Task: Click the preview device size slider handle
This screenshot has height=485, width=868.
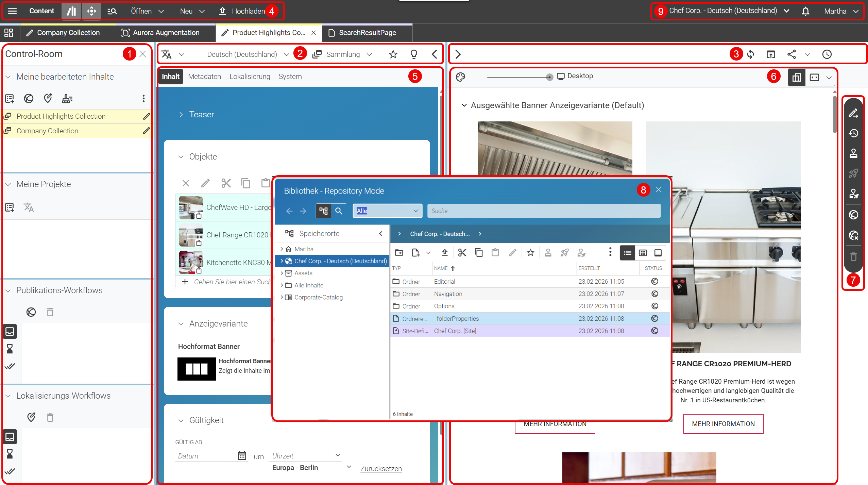Action: coord(549,77)
